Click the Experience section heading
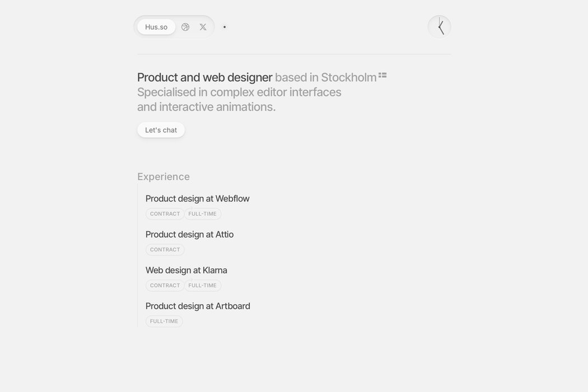588x392 pixels. pyautogui.click(x=164, y=177)
